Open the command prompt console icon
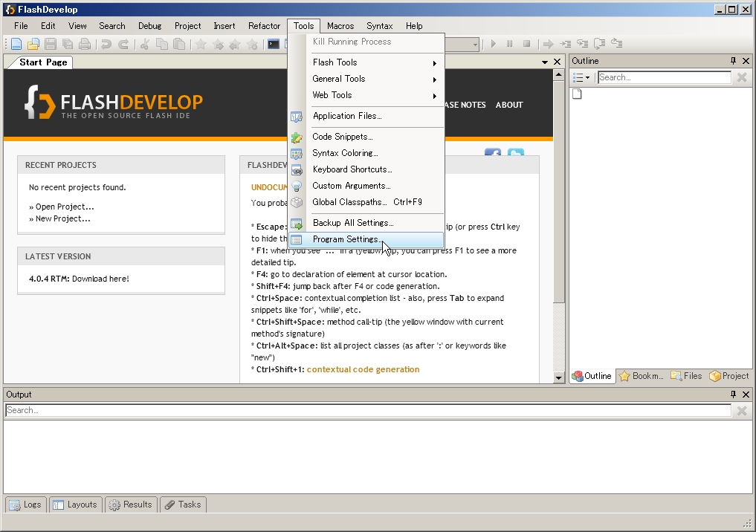This screenshot has width=756, height=532. [x=274, y=44]
